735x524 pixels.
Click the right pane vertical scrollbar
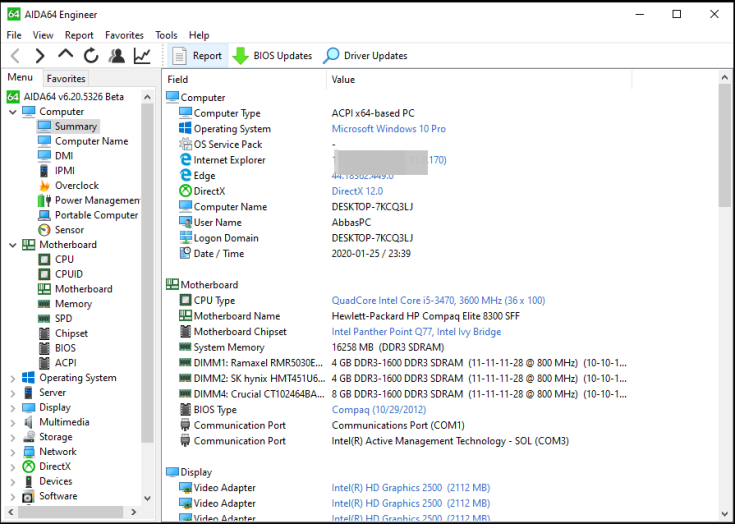(725, 300)
